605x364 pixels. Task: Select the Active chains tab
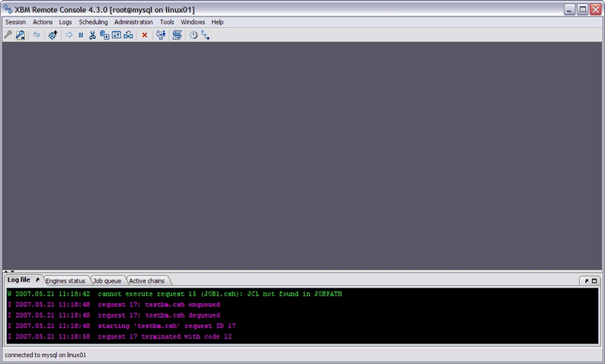pyautogui.click(x=146, y=281)
